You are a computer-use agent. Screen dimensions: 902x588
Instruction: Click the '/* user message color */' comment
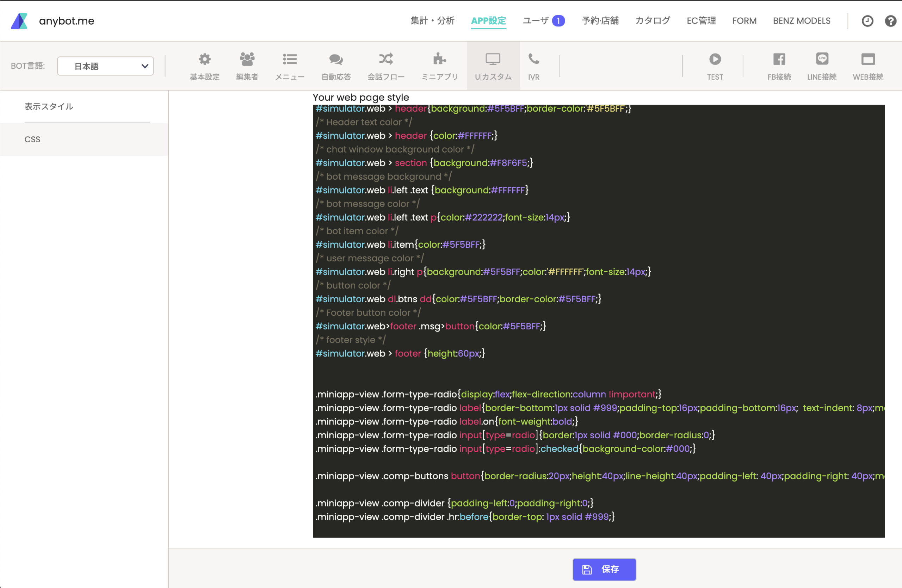click(370, 258)
